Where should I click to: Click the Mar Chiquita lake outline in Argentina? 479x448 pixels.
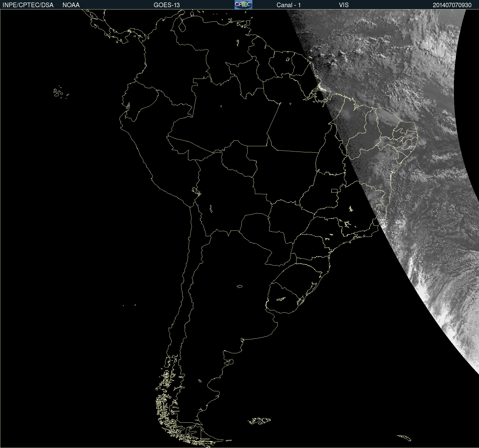point(239,286)
